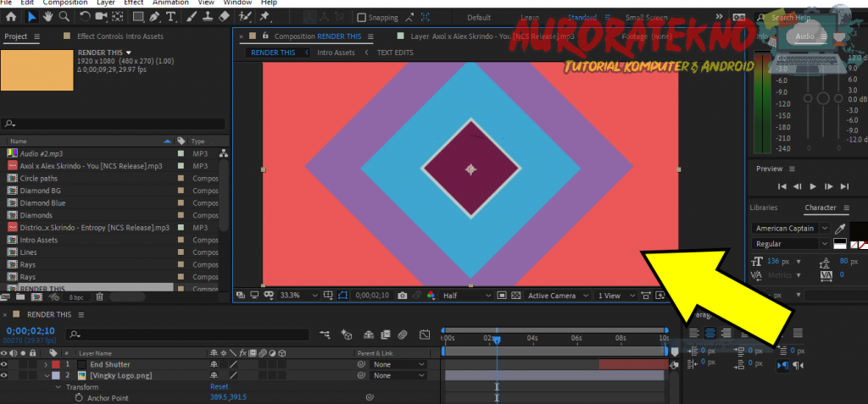
Task: Switch to the Libraries tab
Action: click(x=764, y=208)
